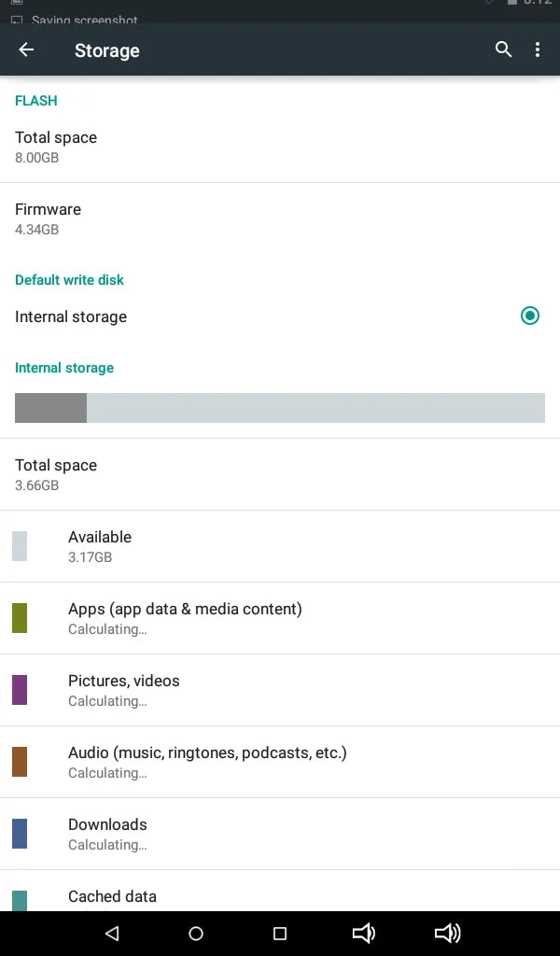Tap the Firmware 4.34GB item
The image size is (560, 956).
coord(280,218)
